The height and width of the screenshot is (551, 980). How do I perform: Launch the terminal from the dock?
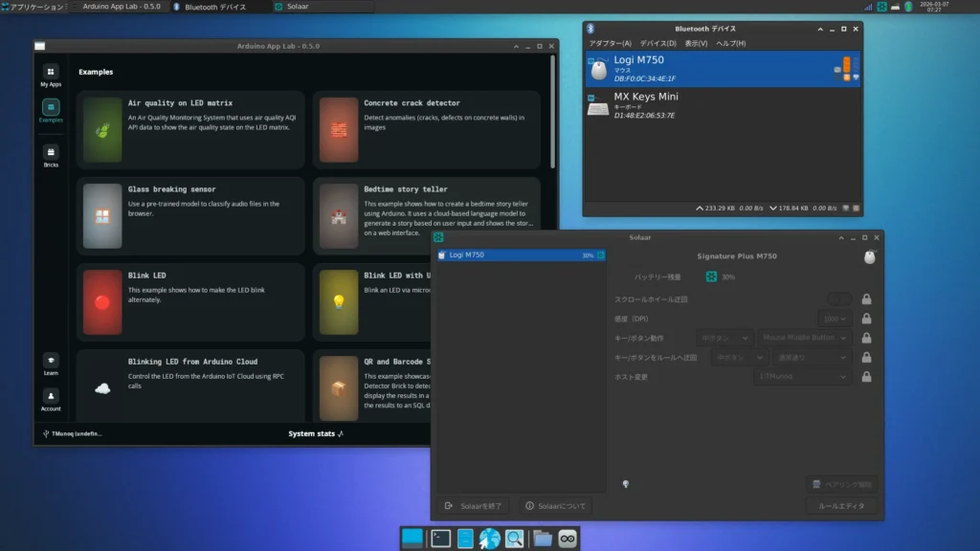(x=440, y=539)
